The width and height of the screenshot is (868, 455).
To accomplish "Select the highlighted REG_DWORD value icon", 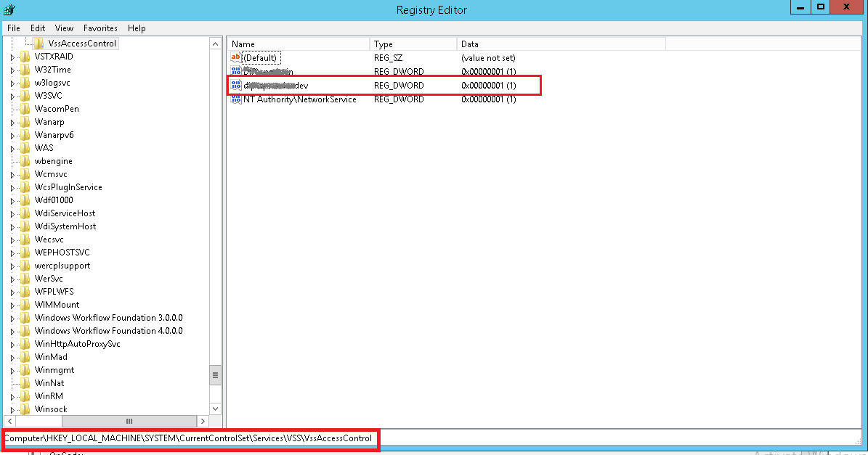I will 235,85.
